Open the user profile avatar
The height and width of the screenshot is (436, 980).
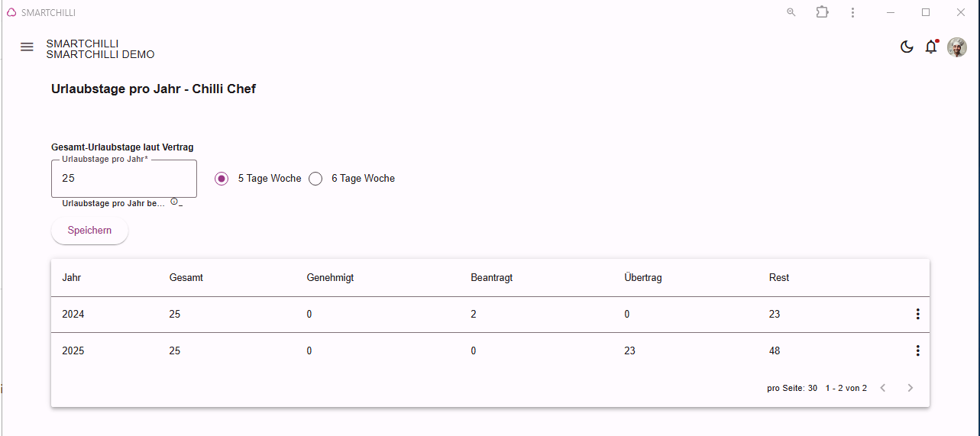(957, 47)
